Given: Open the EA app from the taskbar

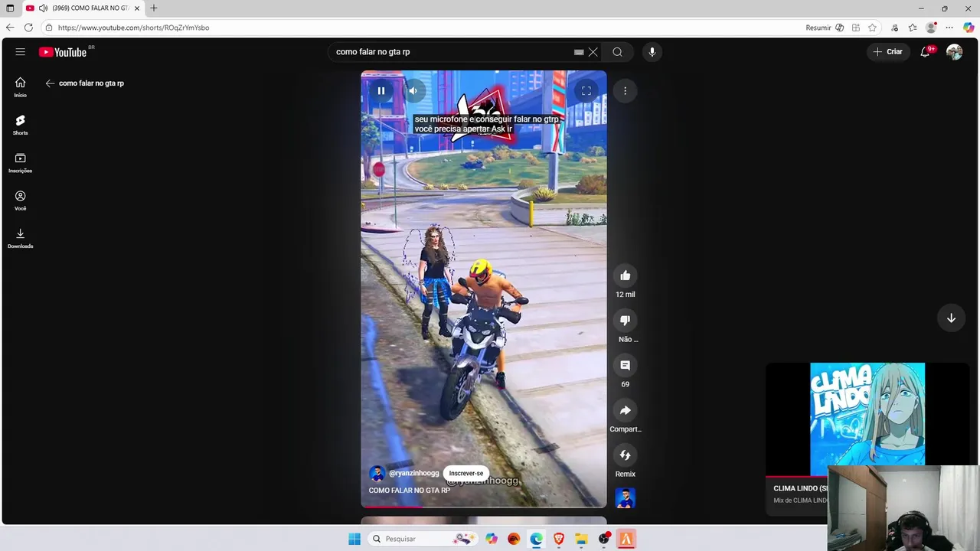Looking at the screenshot, I should [x=514, y=539].
